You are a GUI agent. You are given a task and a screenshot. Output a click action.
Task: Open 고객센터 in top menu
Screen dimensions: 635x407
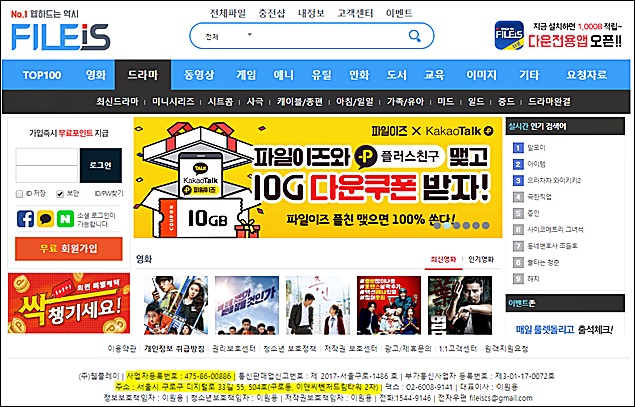click(355, 13)
